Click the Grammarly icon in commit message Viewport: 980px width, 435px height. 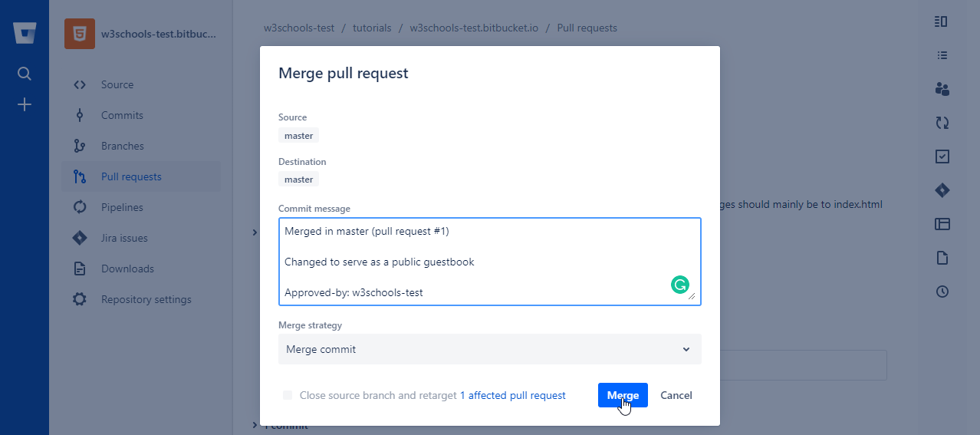679,285
